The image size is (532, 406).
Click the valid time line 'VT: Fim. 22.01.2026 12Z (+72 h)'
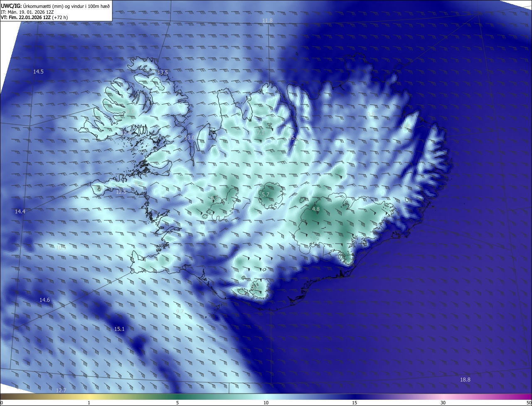pos(34,17)
